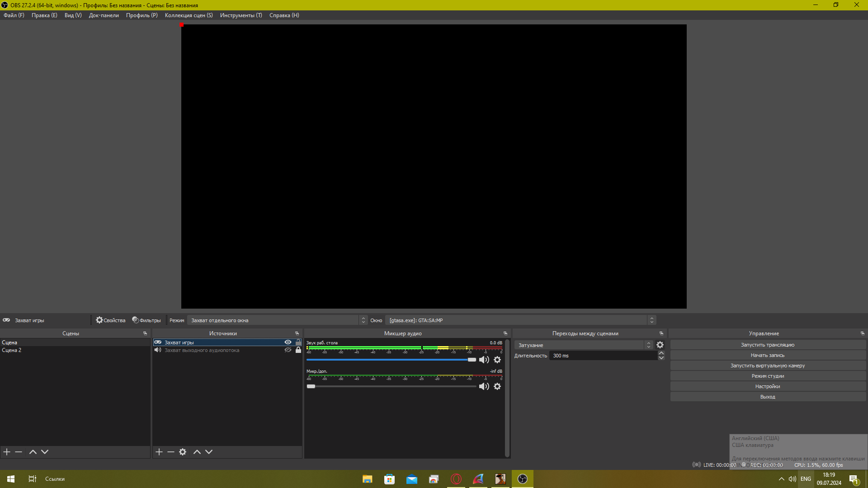Open Вид (V) menu
Screen dimensions: 868x488
point(73,15)
